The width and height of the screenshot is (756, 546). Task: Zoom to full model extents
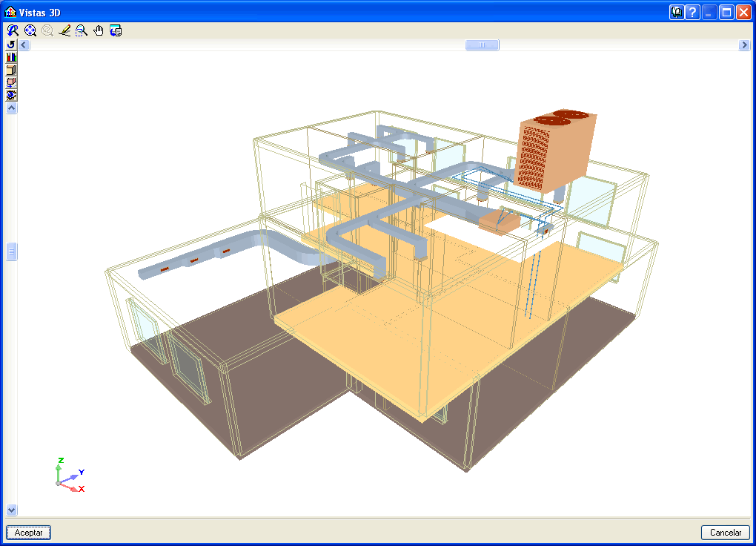[x=30, y=30]
